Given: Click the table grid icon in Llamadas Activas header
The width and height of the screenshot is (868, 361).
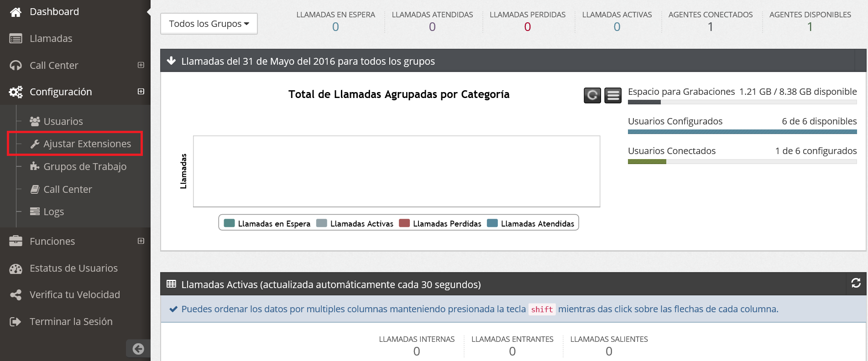Looking at the screenshot, I should (171, 284).
